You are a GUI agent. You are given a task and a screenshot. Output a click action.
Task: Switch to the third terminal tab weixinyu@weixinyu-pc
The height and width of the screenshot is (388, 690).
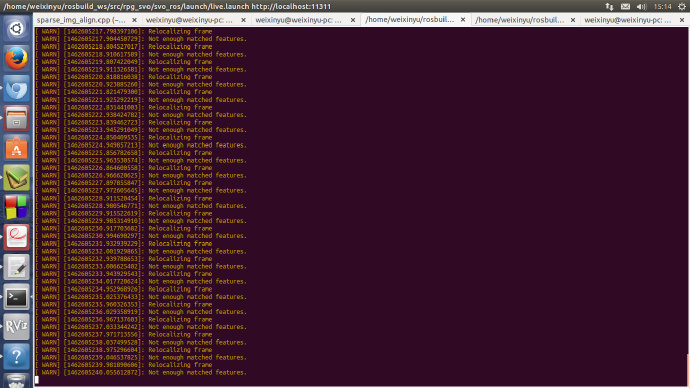(298, 20)
